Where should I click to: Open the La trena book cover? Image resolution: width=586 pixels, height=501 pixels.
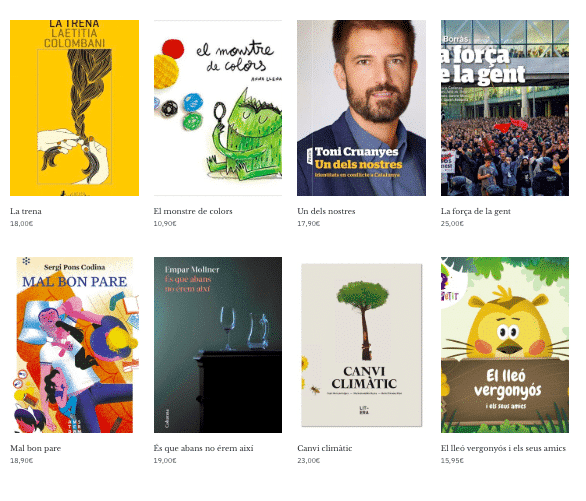pyautogui.click(x=74, y=108)
